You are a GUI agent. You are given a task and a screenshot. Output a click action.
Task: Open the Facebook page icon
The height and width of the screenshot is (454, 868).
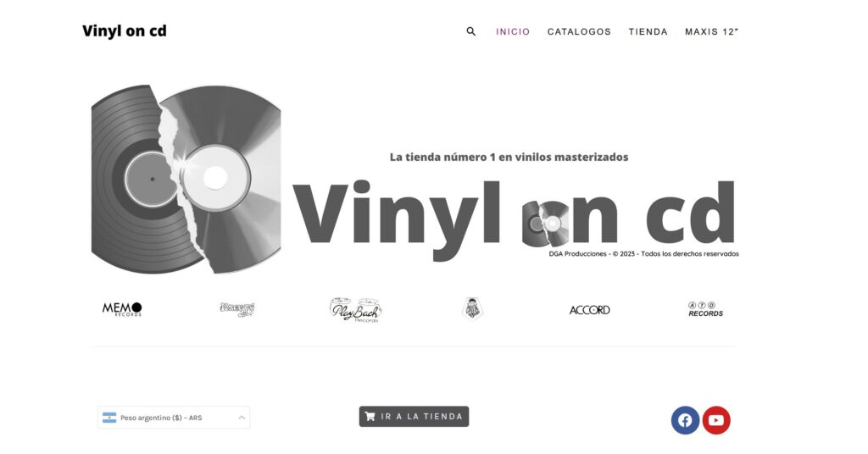pos(685,420)
